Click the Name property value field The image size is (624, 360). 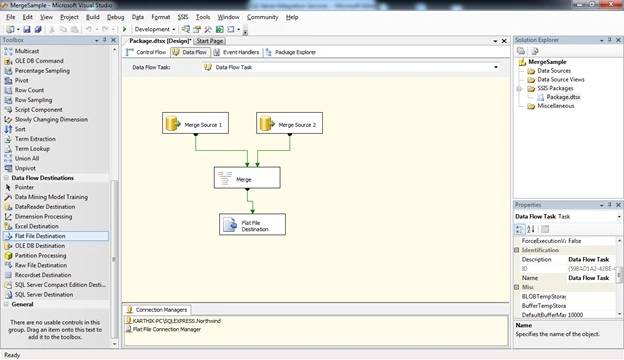click(591, 278)
